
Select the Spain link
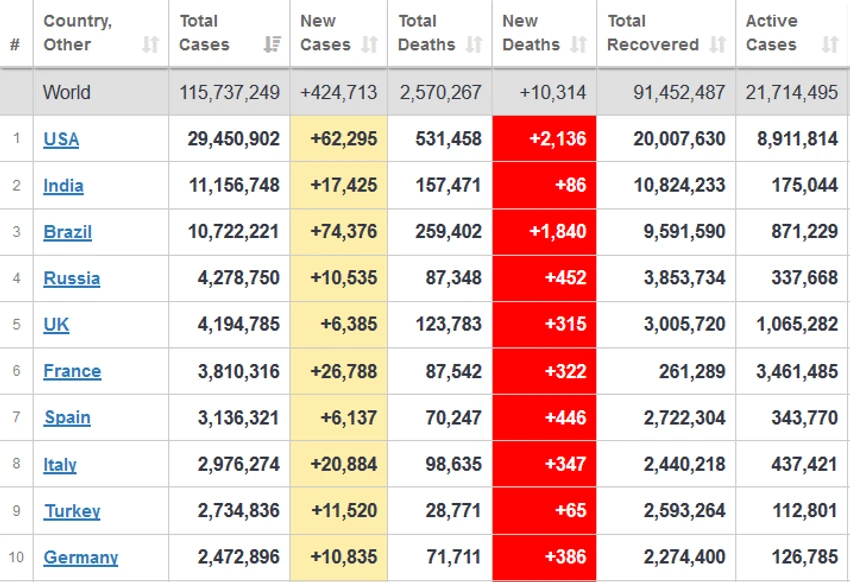[x=67, y=418]
